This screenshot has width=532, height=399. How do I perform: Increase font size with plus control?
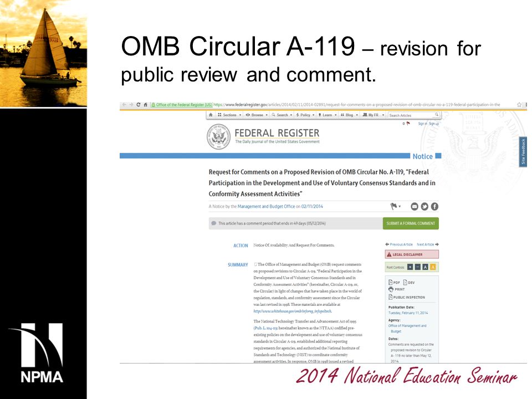tap(410, 267)
